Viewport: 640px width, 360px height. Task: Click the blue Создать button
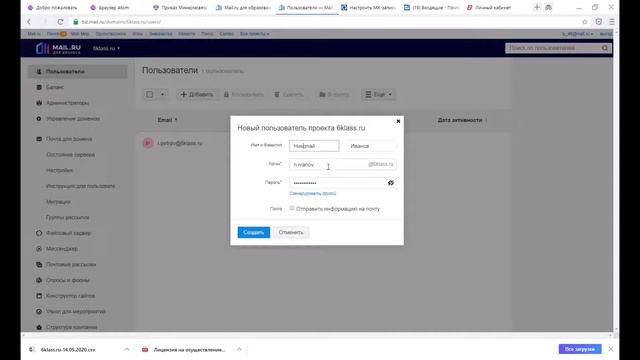[x=253, y=232]
